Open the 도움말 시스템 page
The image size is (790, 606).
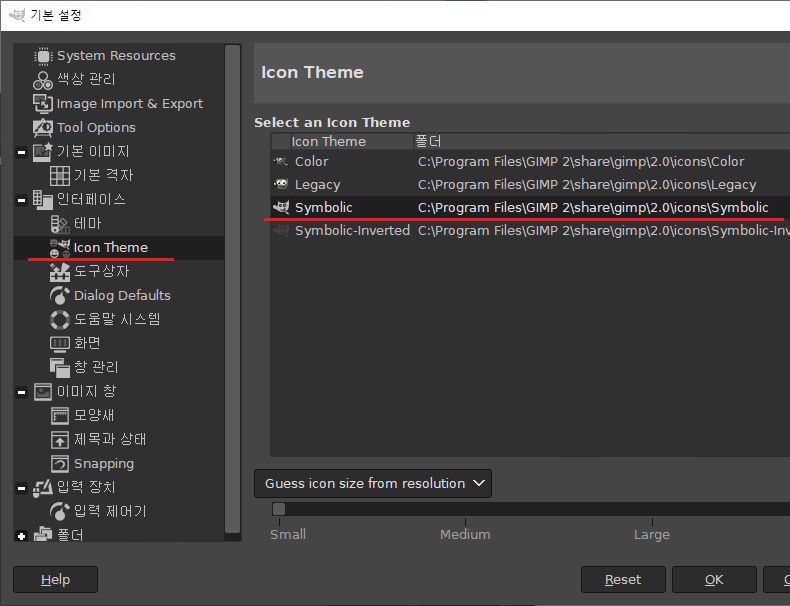(x=117, y=319)
